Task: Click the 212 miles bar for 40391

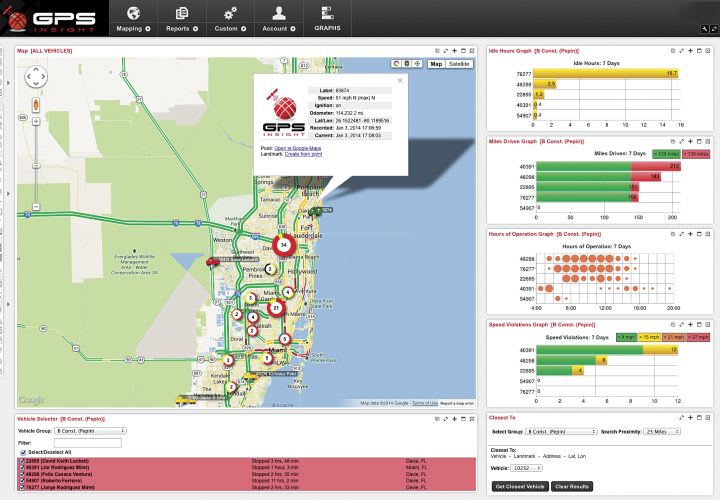Action: coord(608,166)
